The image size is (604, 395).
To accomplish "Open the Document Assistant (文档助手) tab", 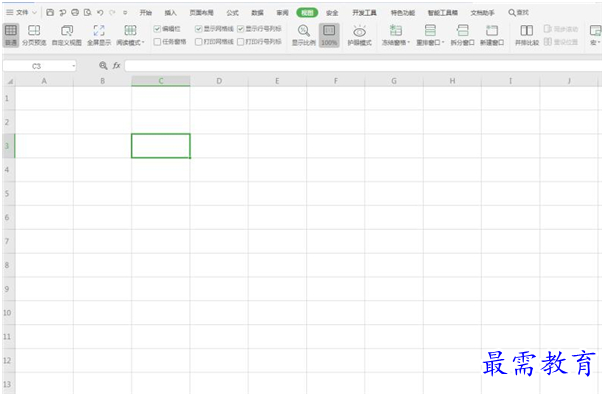I will (x=482, y=13).
